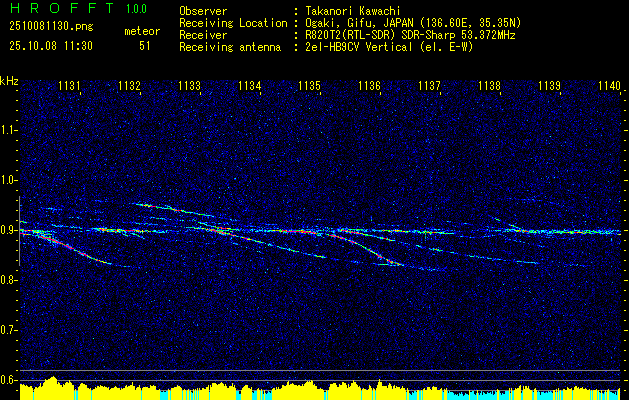
Task: Click the 1.1 kHz frequency label
Action: click(x=8, y=130)
